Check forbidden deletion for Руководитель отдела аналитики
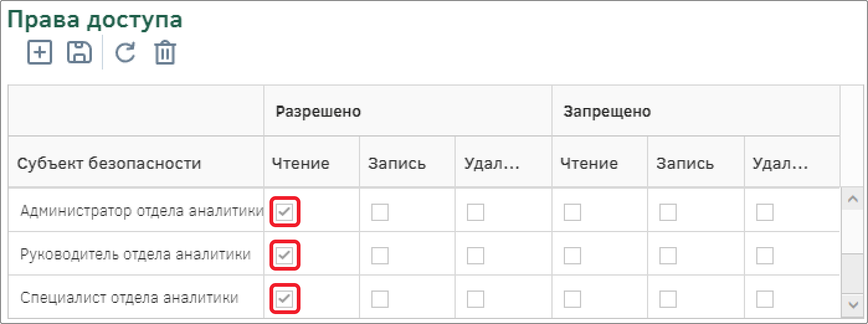 [764, 255]
